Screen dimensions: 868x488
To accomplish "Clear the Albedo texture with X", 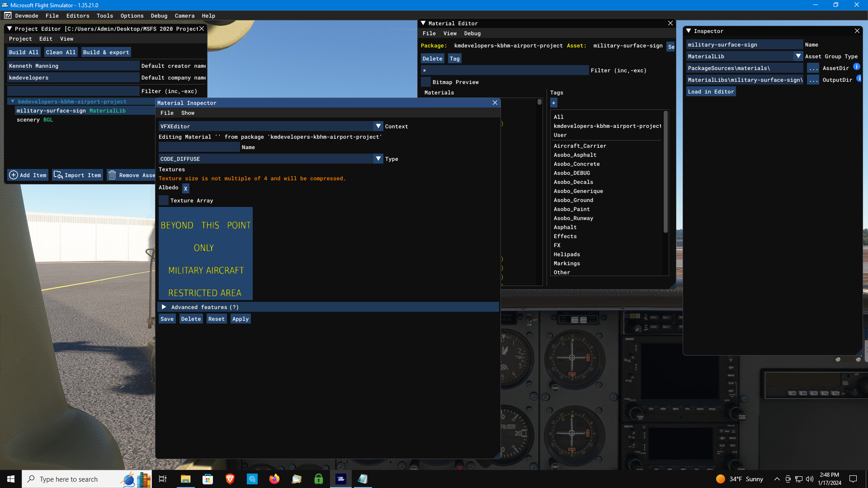I will pos(185,188).
